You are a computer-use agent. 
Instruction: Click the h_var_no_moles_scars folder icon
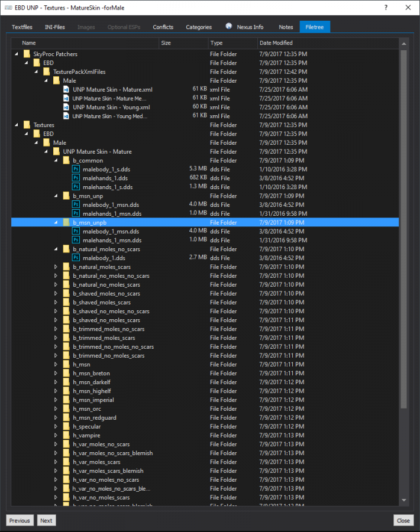point(66,497)
